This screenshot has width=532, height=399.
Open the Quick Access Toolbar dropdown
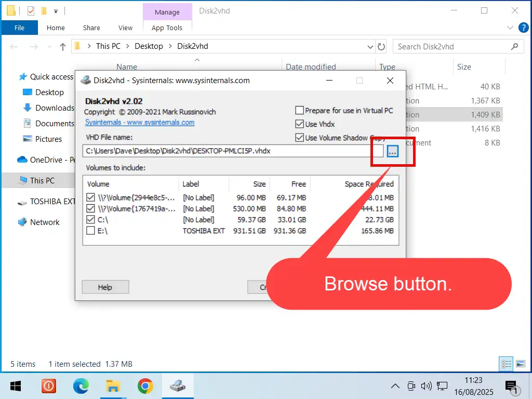tap(56, 10)
